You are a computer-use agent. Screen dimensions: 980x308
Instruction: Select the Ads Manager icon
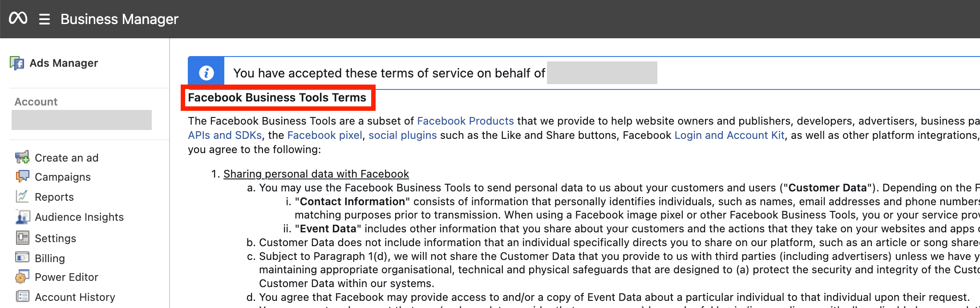[18, 63]
